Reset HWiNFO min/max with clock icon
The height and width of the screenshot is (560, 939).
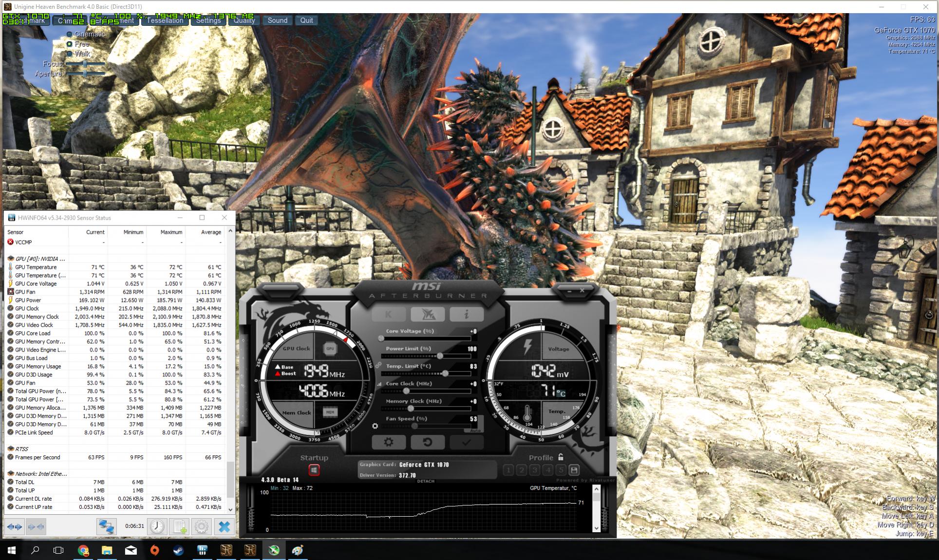pos(157,526)
